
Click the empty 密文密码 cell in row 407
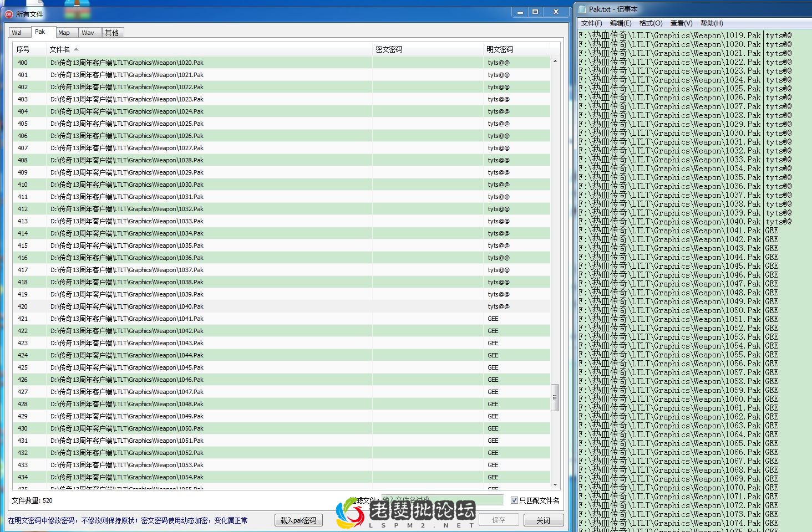(x=428, y=148)
